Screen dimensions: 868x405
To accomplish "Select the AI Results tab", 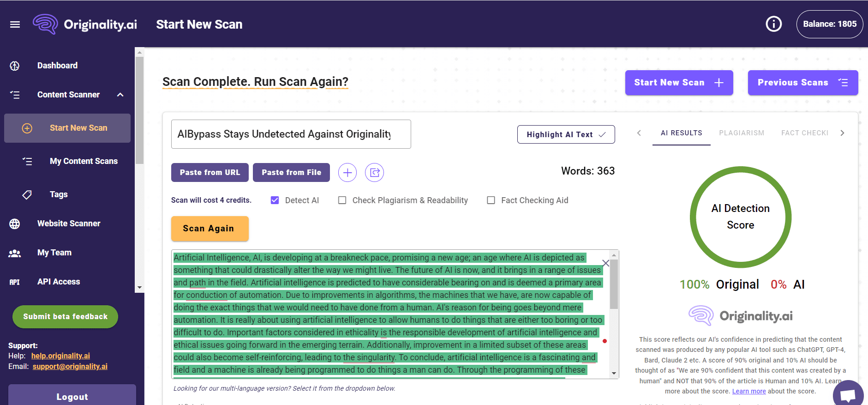I will (681, 133).
